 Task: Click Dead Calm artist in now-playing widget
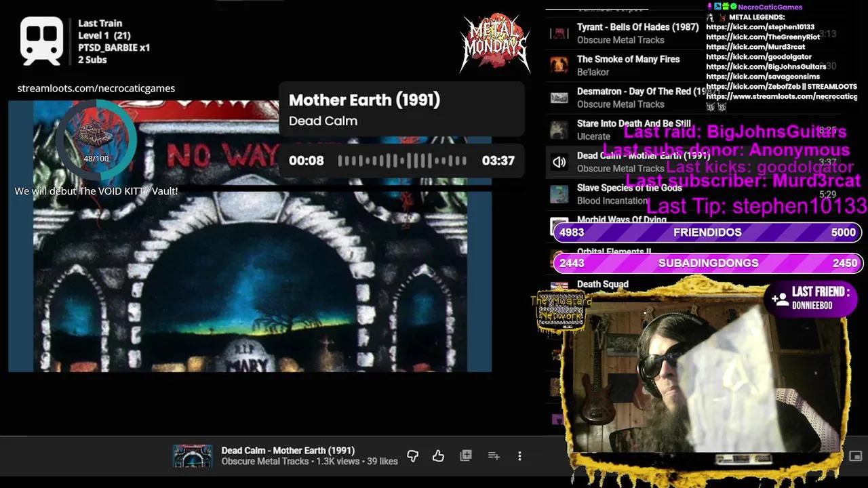323,121
